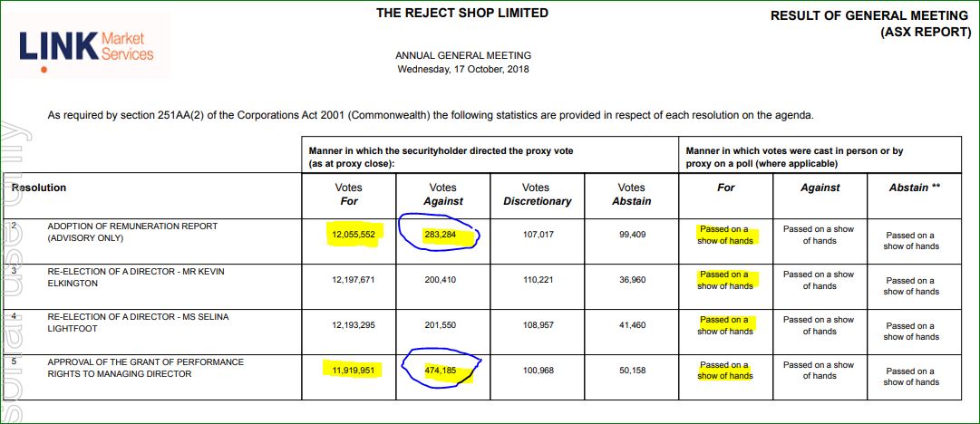Screen dimensions: 980x424
Task: Click the 12,197,671 votes for value
Action: tap(354, 280)
